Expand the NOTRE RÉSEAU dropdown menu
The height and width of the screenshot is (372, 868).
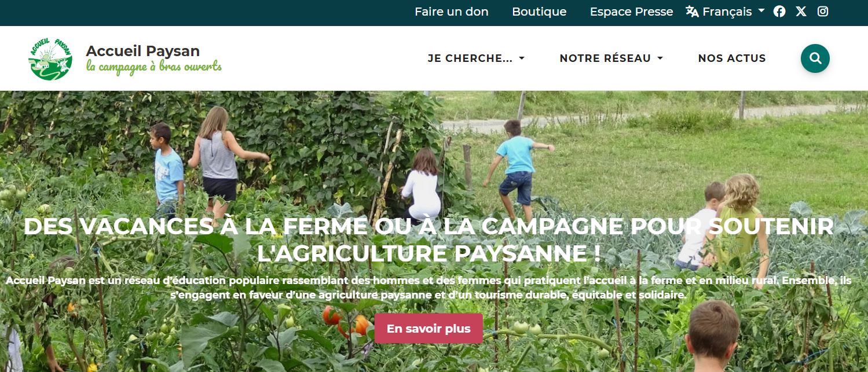click(x=611, y=58)
